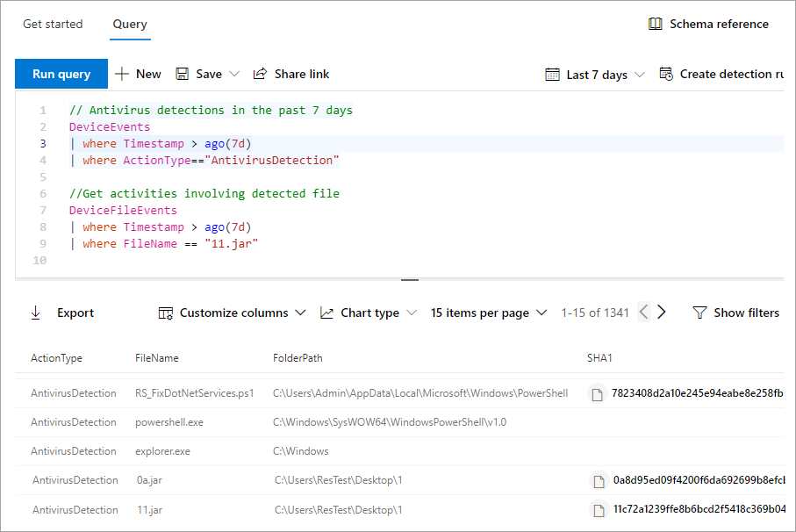Click the calendar icon for time range
This screenshot has width=796, height=532.
tap(552, 75)
